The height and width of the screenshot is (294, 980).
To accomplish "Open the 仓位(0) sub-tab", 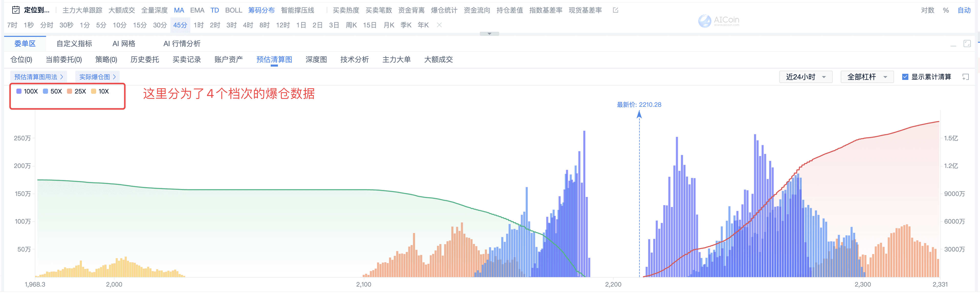I will (21, 60).
